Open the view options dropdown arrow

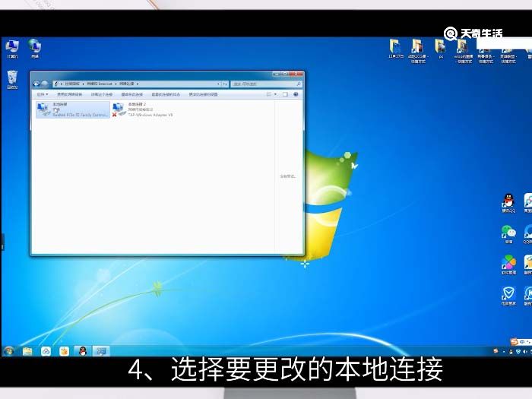click(275, 94)
